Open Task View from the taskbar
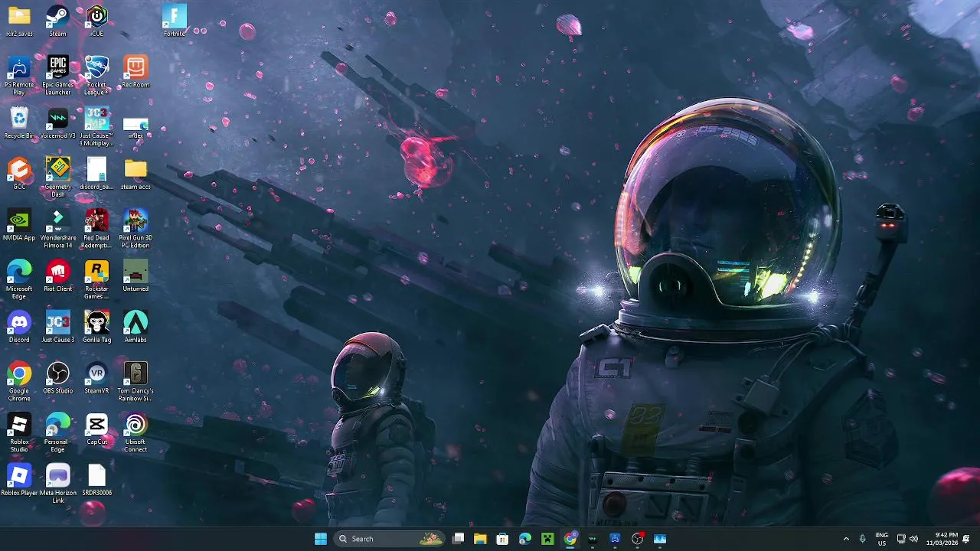This screenshot has width=980, height=551. (458, 539)
